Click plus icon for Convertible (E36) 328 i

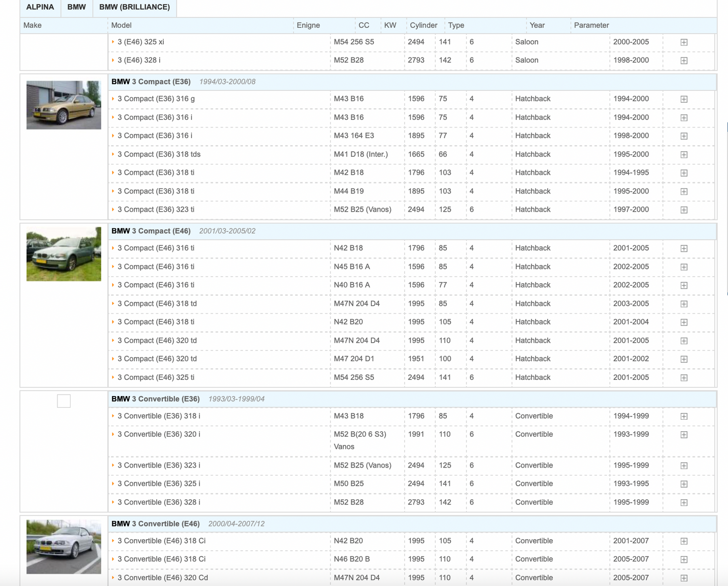tap(684, 502)
